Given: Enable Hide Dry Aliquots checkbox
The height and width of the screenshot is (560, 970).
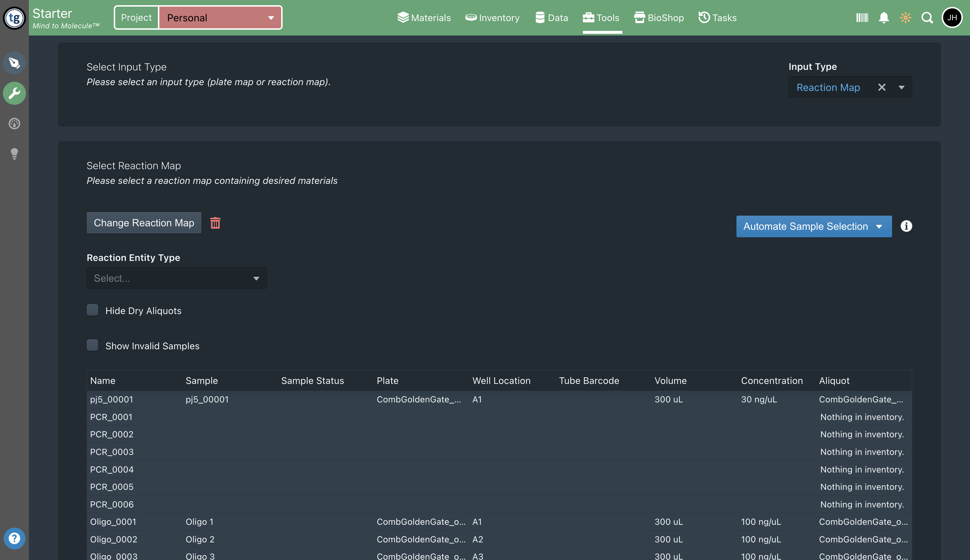Looking at the screenshot, I should (x=92, y=310).
